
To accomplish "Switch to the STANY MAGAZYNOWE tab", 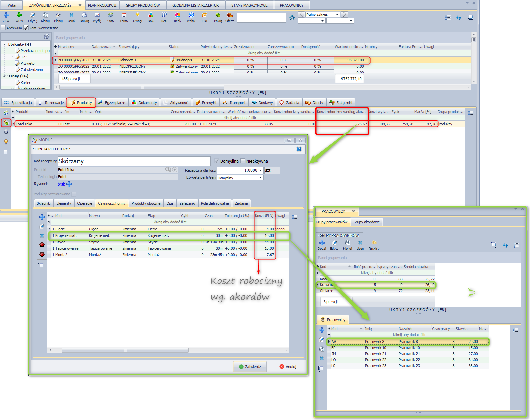I will (250, 5).
